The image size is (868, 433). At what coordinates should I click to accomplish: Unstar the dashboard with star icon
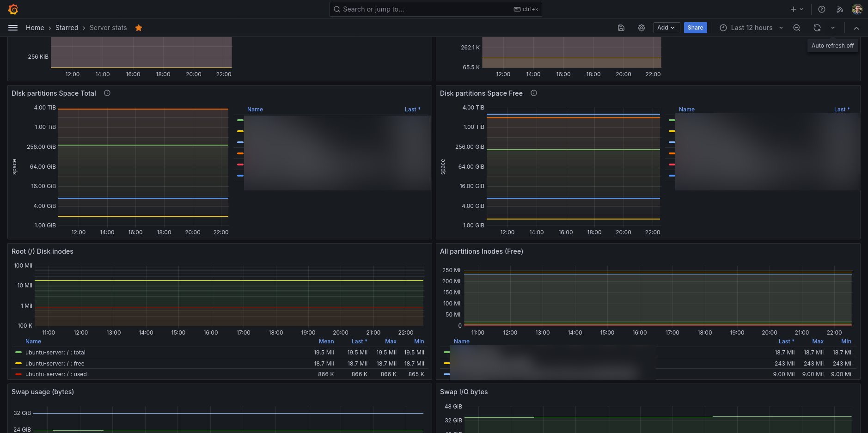click(139, 28)
